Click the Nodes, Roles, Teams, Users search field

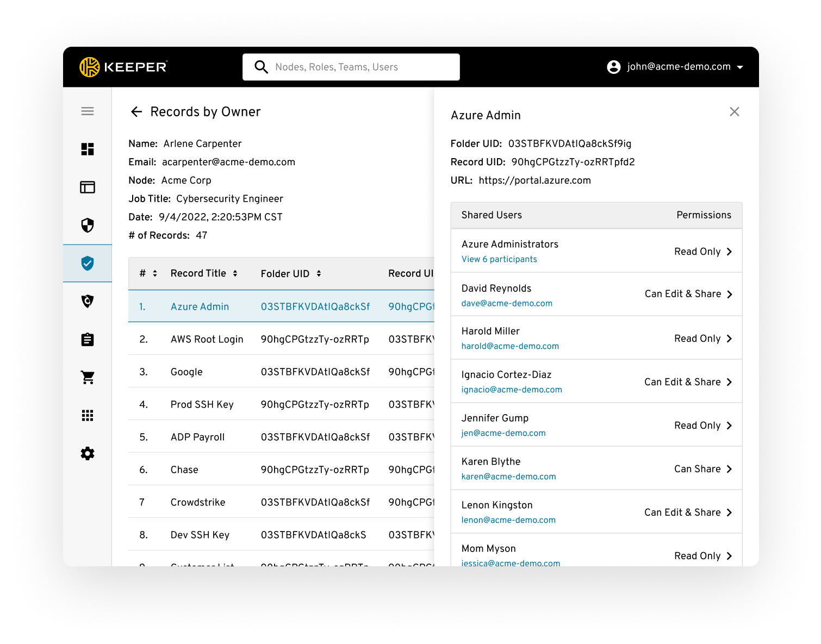tap(351, 67)
